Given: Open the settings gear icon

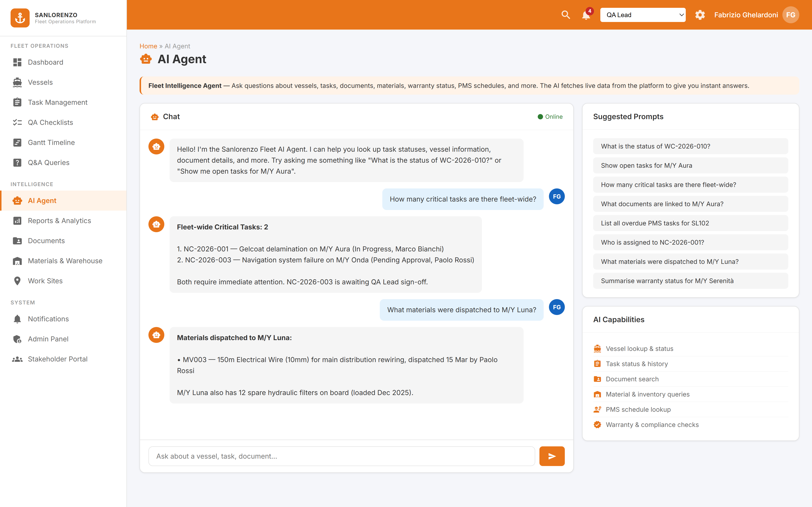Looking at the screenshot, I should 700,15.
